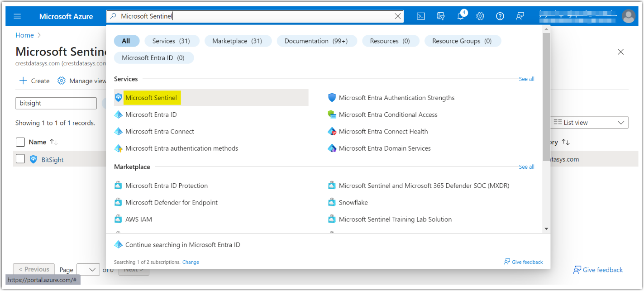Open the List view dropdown
Screen dimensions: 644x291
coord(588,122)
